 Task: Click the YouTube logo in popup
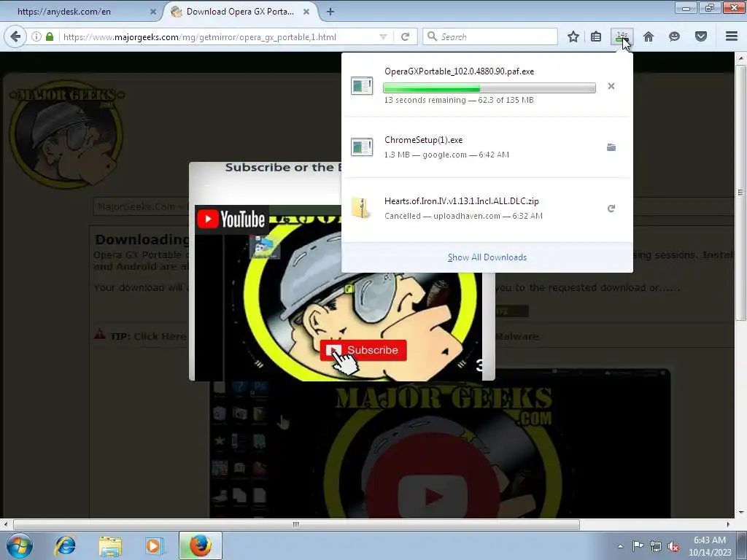coord(231,219)
